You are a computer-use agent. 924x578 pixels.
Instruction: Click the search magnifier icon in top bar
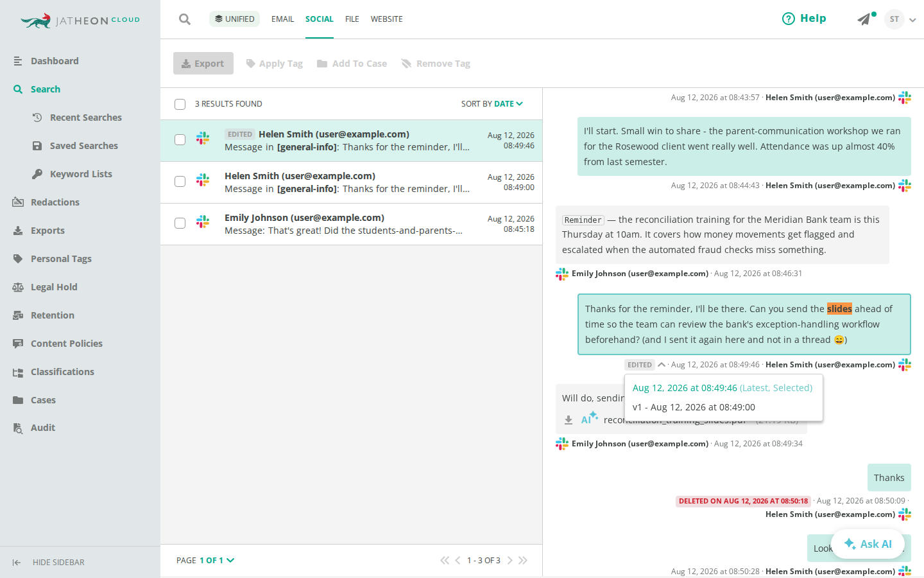tap(185, 19)
